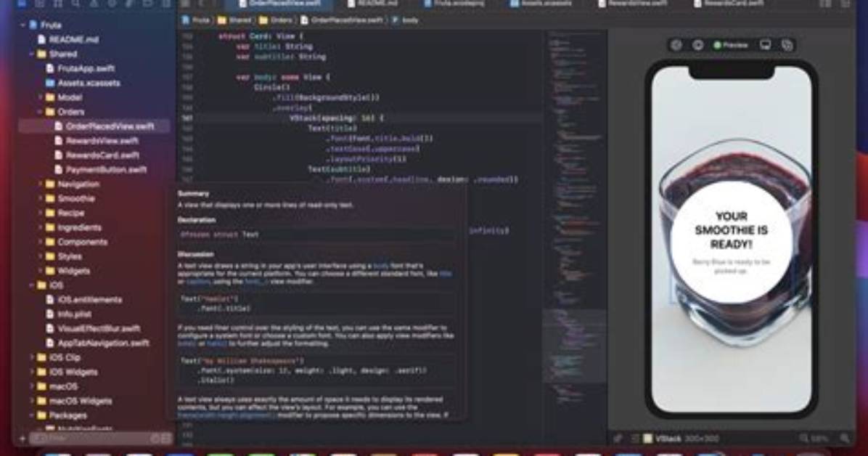Click the canvas zoom in magnifier icon
Viewport: 868px width, 456px height.
845,439
